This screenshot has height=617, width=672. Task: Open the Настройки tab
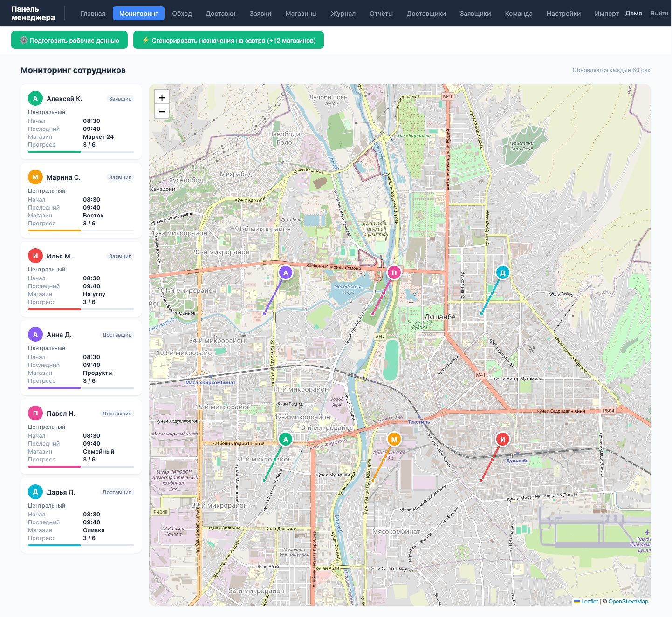564,14
